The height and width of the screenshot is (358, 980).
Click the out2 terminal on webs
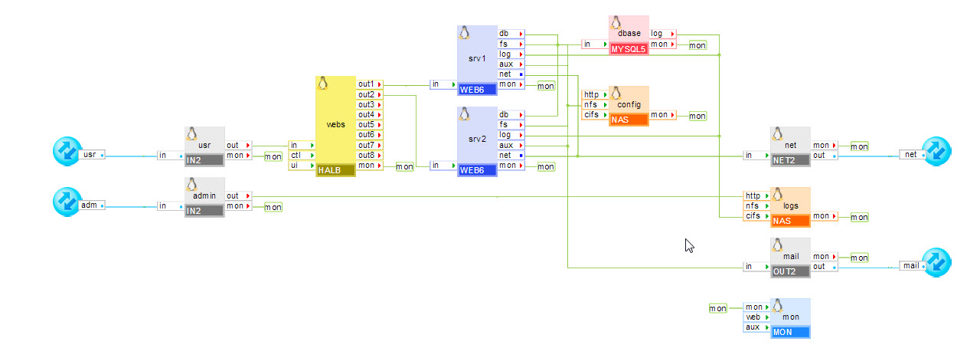pos(370,94)
